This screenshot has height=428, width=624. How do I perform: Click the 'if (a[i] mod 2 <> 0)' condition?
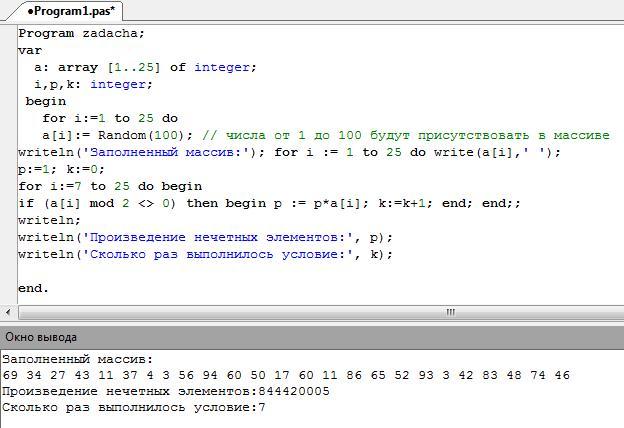point(97,203)
